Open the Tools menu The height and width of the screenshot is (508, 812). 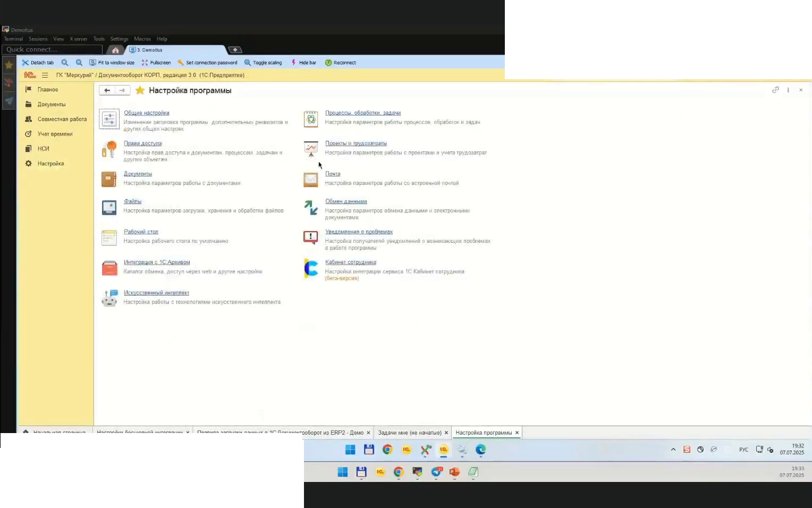[99, 39]
